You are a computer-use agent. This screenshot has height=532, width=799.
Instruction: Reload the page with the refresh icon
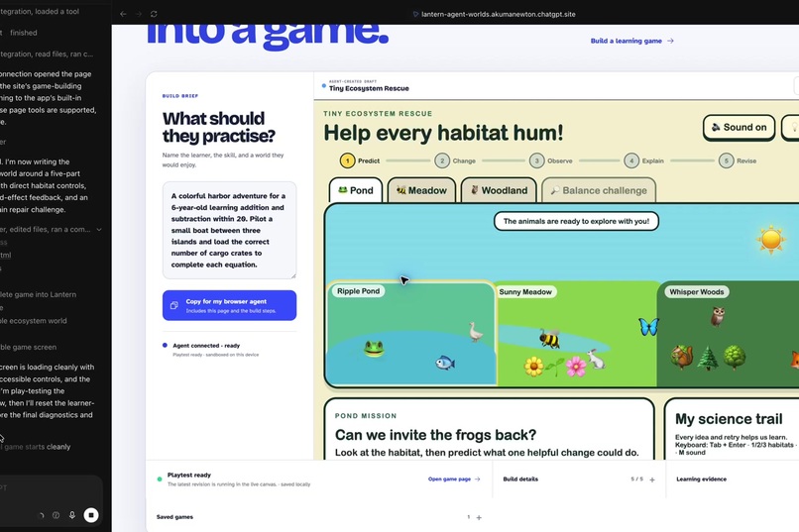coord(154,14)
